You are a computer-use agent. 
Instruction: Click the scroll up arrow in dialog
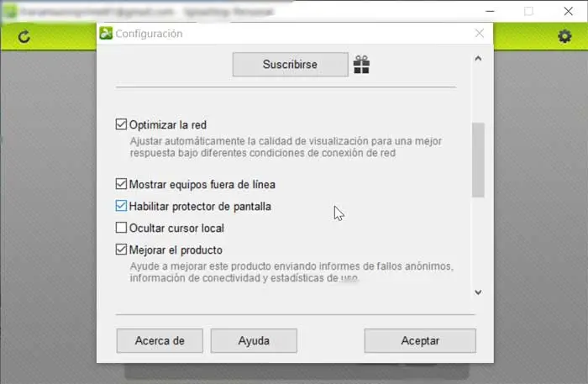coord(478,59)
